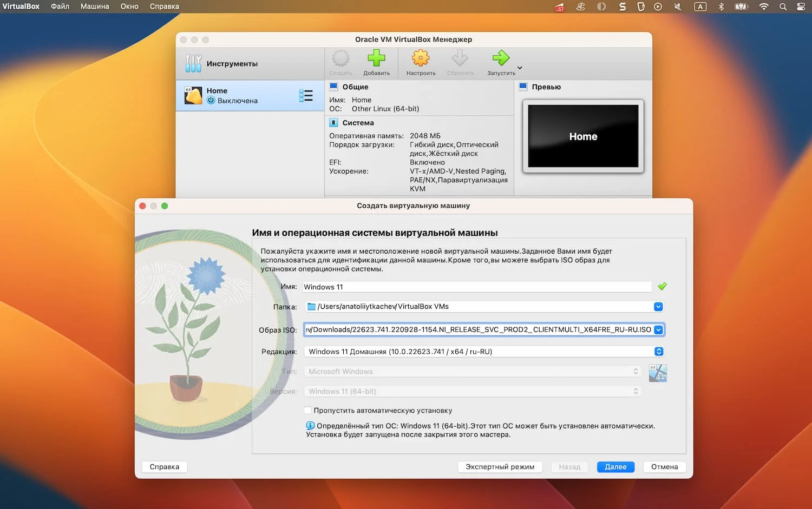This screenshot has height=509, width=812.
Task: Expand the Редакция edition dropdown
Action: [659, 352]
